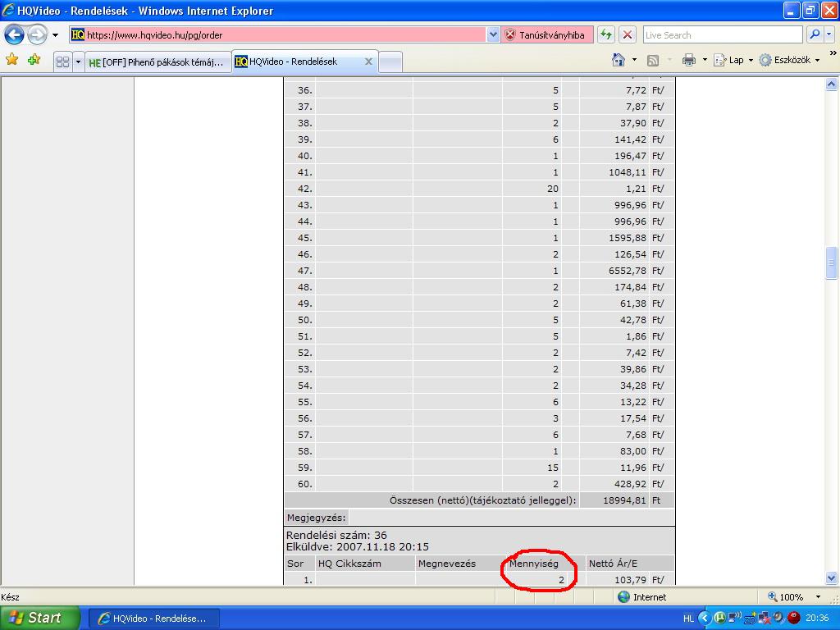The image size is (840, 630).
Task: Open the zoom level dropdown arrow
Action: pyautogui.click(x=818, y=597)
